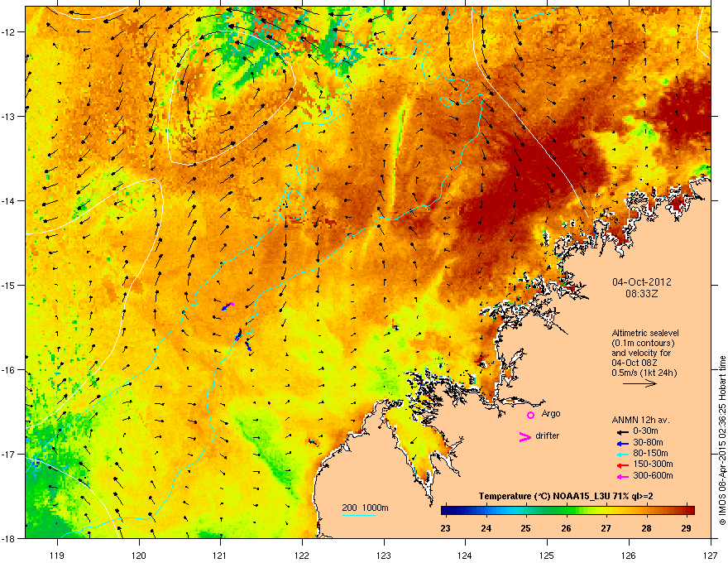Click the cyan 200 1000m isobath legend line
This screenshot has width=728, height=563.
pyautogui.click(x=358, y=515)
